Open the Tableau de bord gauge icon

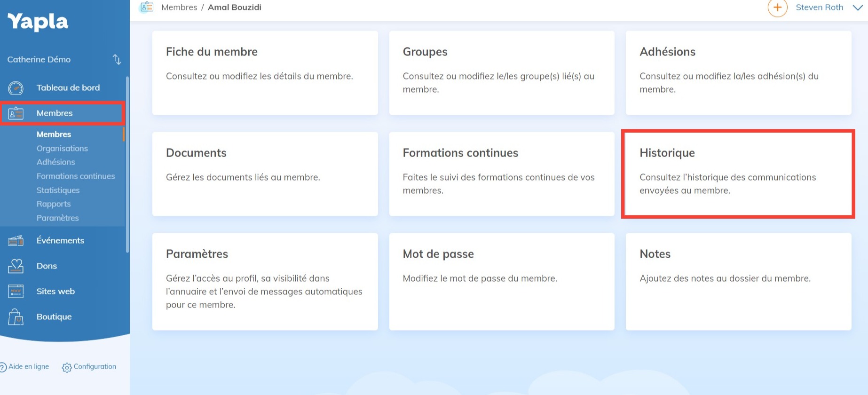click(16, 88)
